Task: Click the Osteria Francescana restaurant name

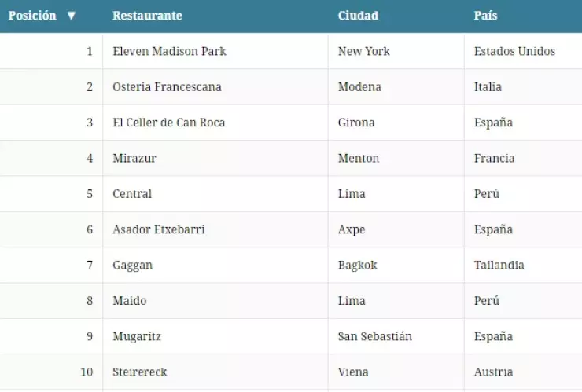Action: coord(167,87)
